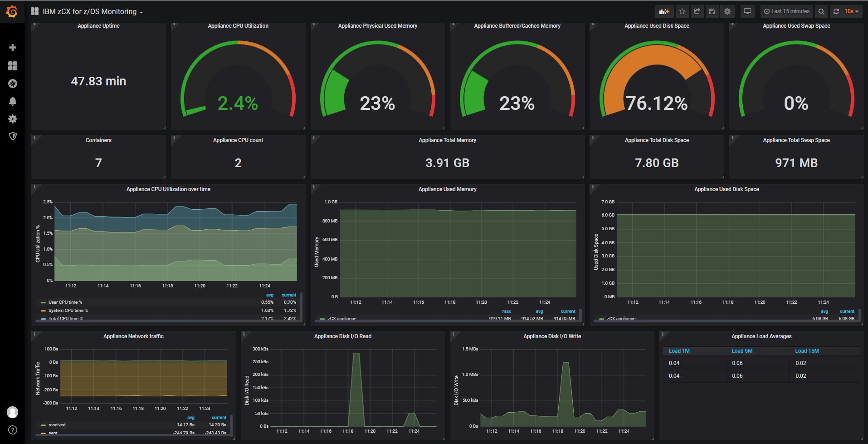Open the Grafana home logo
The height and width of the screenshot is (444, 868).
click(12, 11)
